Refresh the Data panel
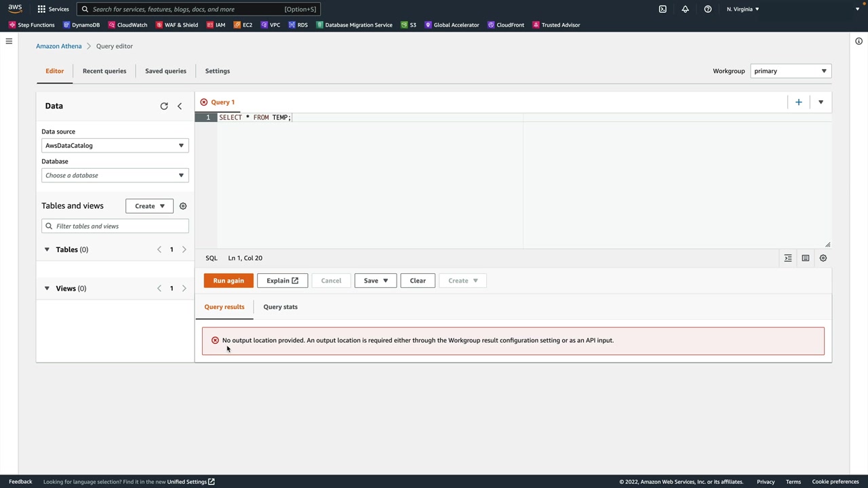 click(164, 106)
